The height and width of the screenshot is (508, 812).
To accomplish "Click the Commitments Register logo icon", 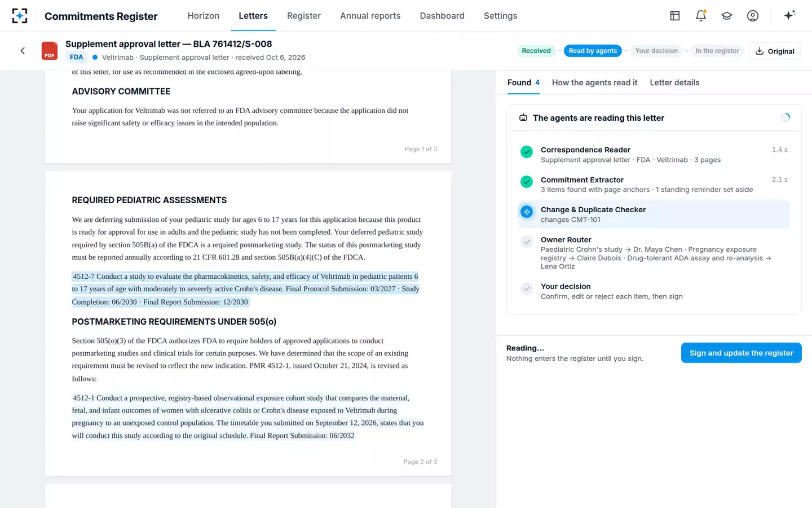I will pos(20,16).
